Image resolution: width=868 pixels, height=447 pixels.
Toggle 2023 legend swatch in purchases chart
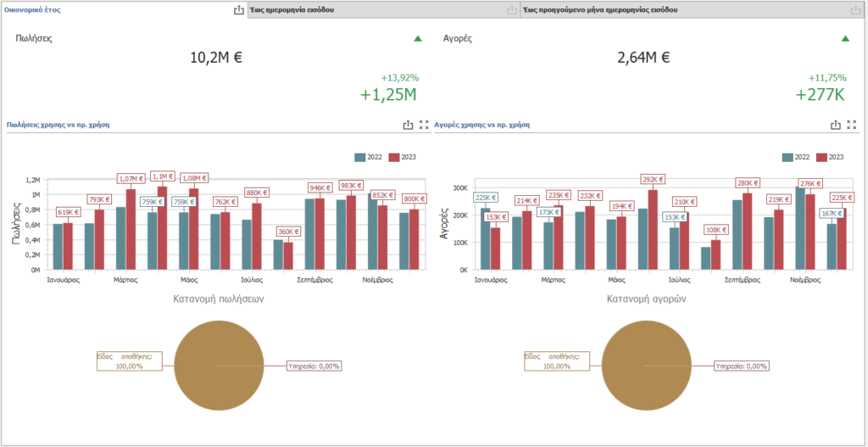pos(822,157)
